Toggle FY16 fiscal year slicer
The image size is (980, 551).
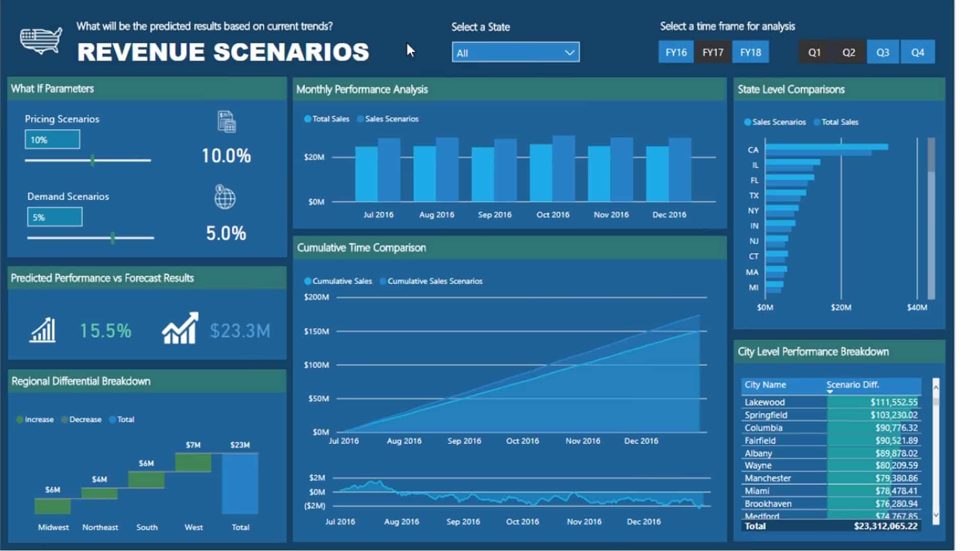tap(676, 52)
